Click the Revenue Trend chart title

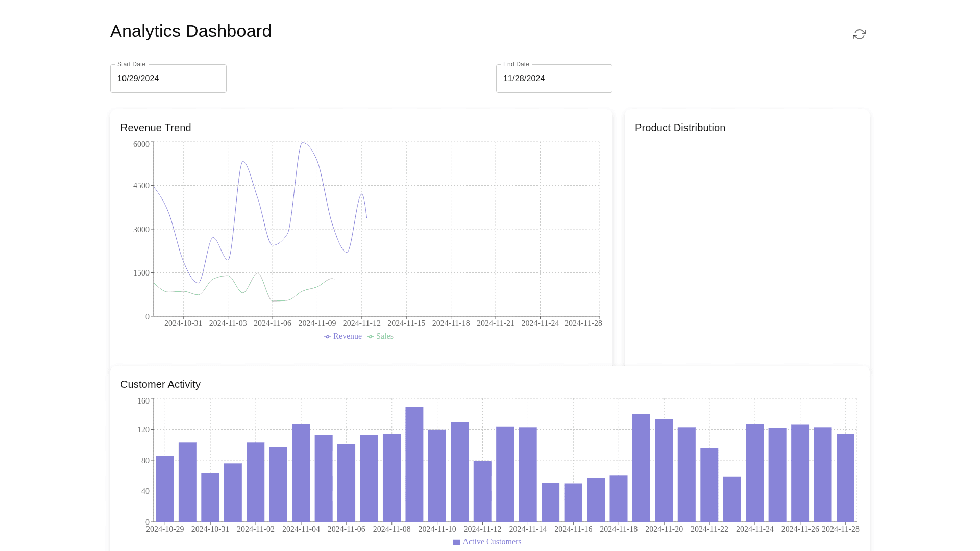pyautogui.click(x=156, y=128)
